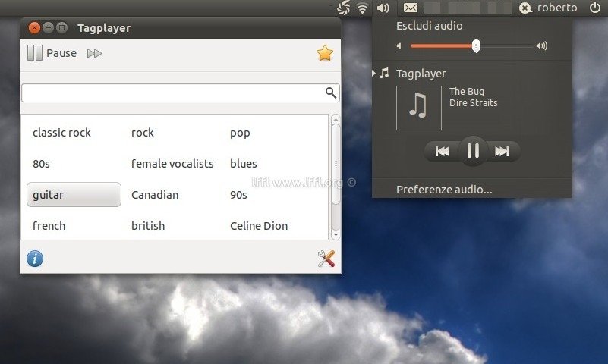Focus the tag search text field

(x=171, y=93)
